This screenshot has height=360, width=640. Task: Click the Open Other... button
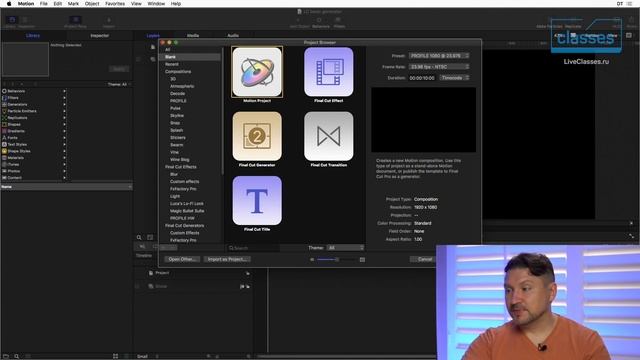[x=182, y=259]
